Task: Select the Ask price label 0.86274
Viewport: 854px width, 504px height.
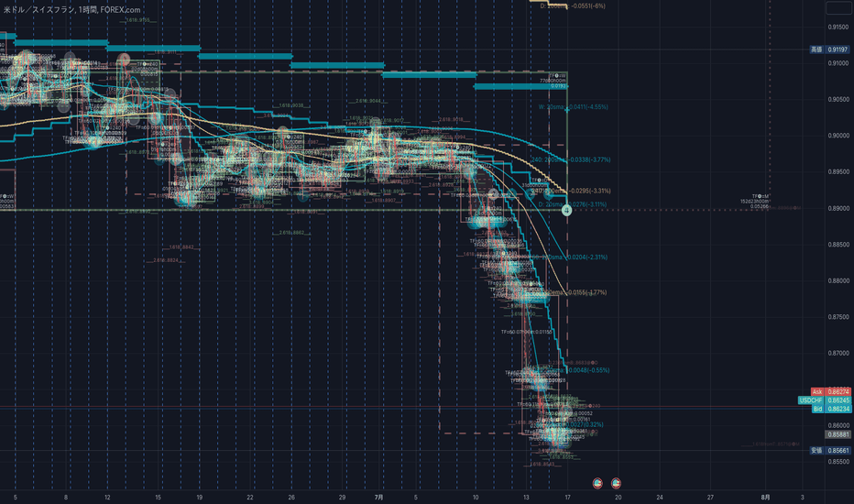Action: tap(830, 392)
